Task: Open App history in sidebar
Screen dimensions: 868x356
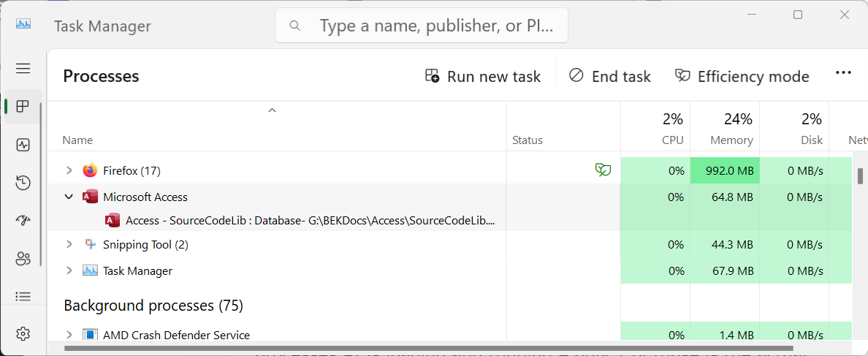Action: [x=23, y=183]
